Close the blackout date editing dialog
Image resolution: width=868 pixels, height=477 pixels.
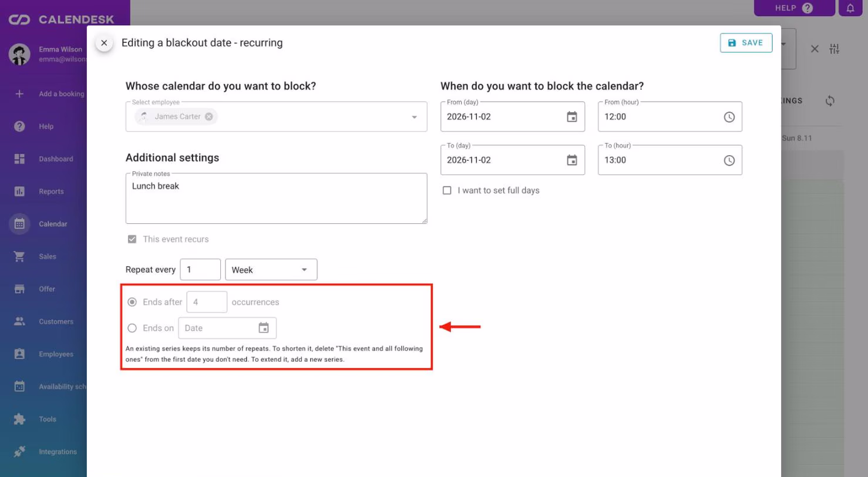[104, 43]
